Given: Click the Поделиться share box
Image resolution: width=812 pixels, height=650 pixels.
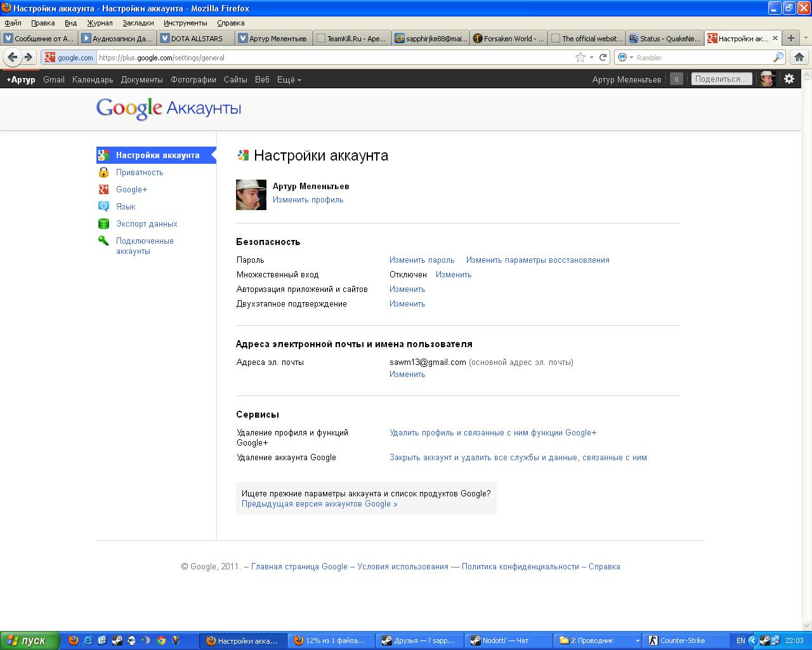Looking at the screenshot, I should coord(721,79).
